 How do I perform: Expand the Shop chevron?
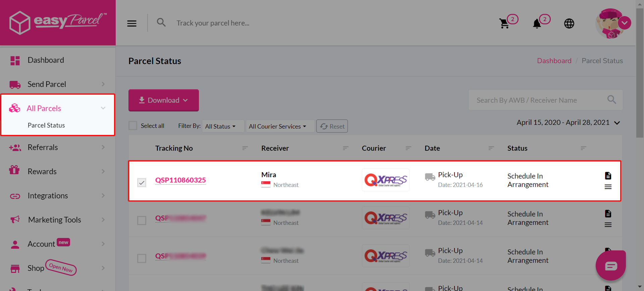coord(103,268)
